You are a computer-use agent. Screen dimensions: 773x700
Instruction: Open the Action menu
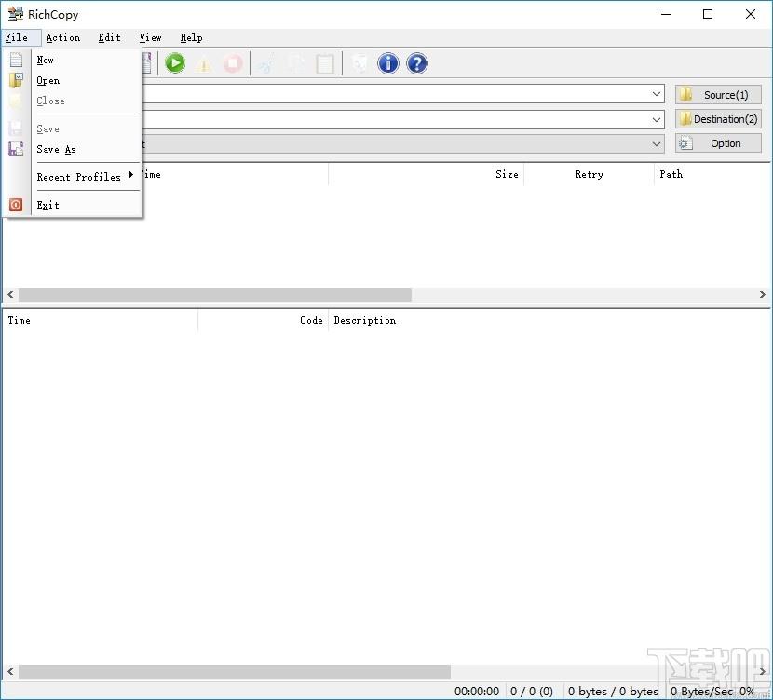coord(63,37)
